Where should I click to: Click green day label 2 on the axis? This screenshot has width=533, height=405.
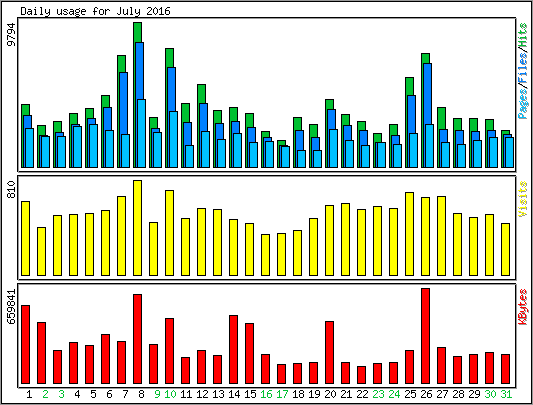click(x=45, y=394)
